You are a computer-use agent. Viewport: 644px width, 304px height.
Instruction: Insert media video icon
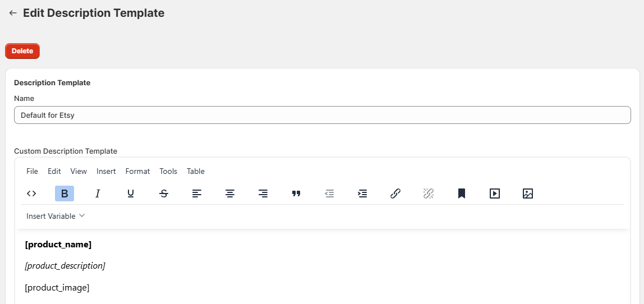(x=495, y=194)
